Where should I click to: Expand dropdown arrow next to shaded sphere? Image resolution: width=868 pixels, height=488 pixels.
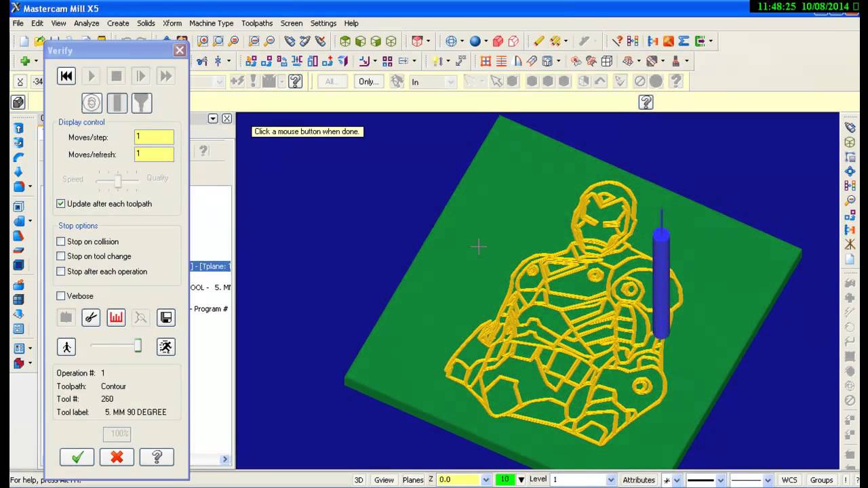[486, 41]
